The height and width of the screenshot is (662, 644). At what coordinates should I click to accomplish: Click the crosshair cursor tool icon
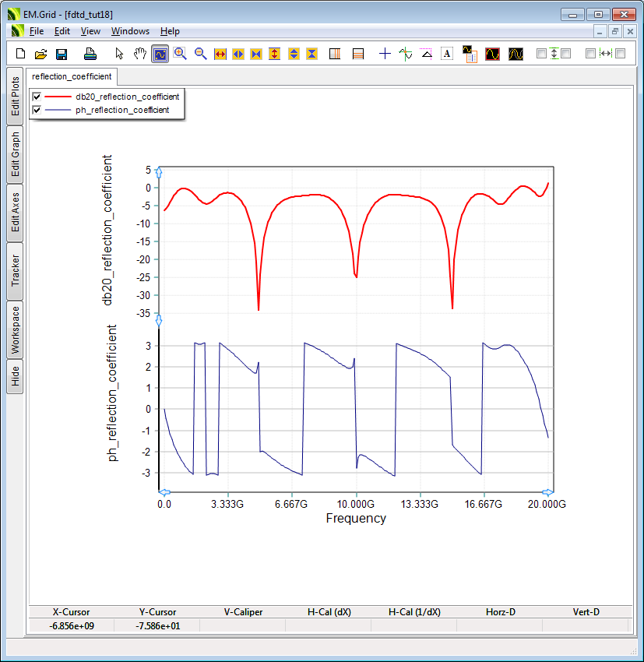click(x=385, y=54)
